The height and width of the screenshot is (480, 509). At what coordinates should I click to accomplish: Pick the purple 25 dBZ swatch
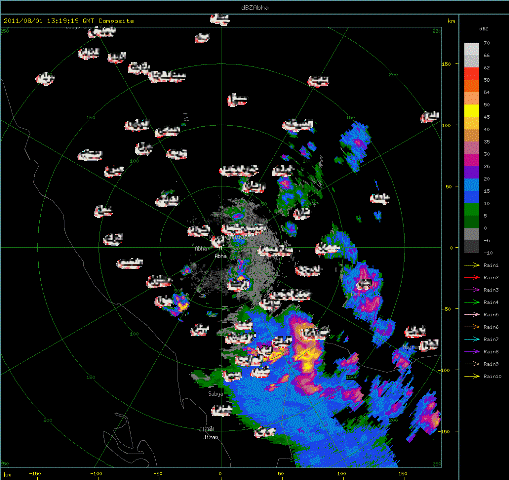tap(471, 173)
